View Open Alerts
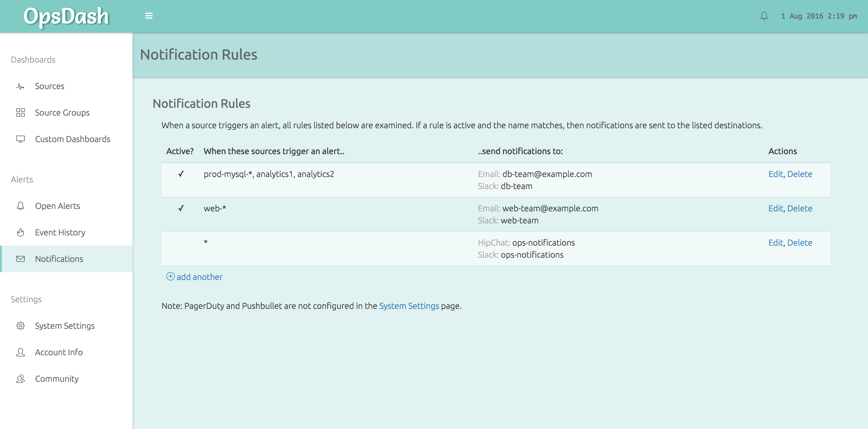The width and height of the screenshot is (868, 429). tap(66, 206)
